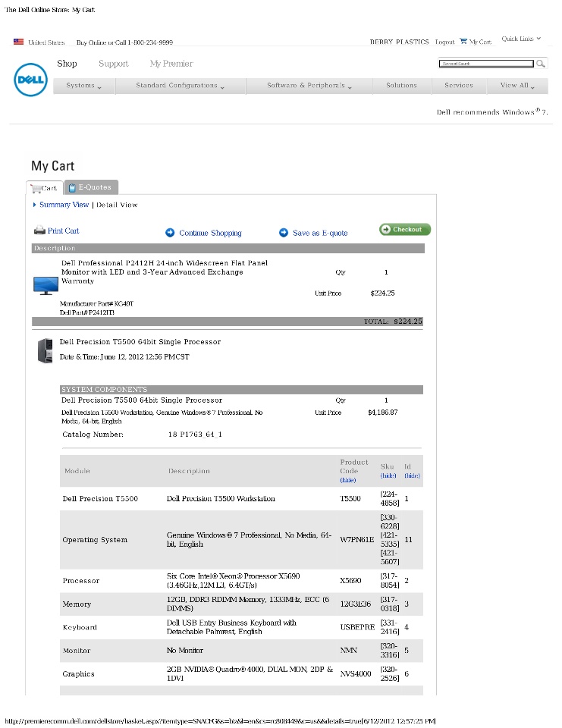Click the $4,186.87 unit price
The width and height of the screenshot is (562, 728).
pos(383,413)
